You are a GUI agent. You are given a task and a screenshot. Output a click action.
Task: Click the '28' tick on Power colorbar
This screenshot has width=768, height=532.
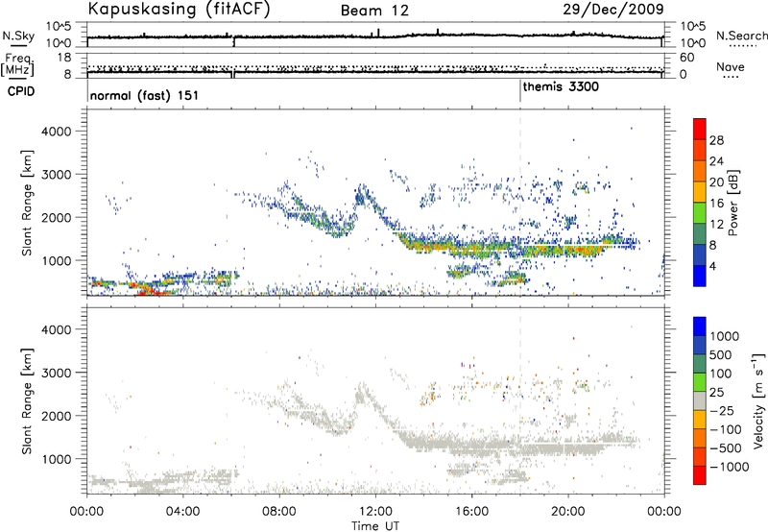coord(716,140)
